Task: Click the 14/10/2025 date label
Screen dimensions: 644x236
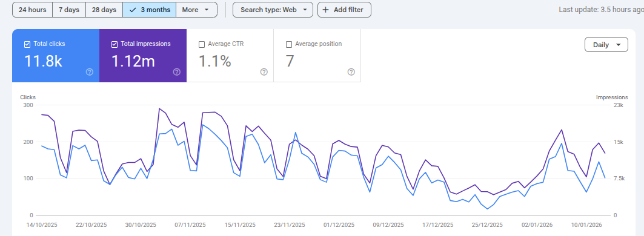Action: (42, 225)
